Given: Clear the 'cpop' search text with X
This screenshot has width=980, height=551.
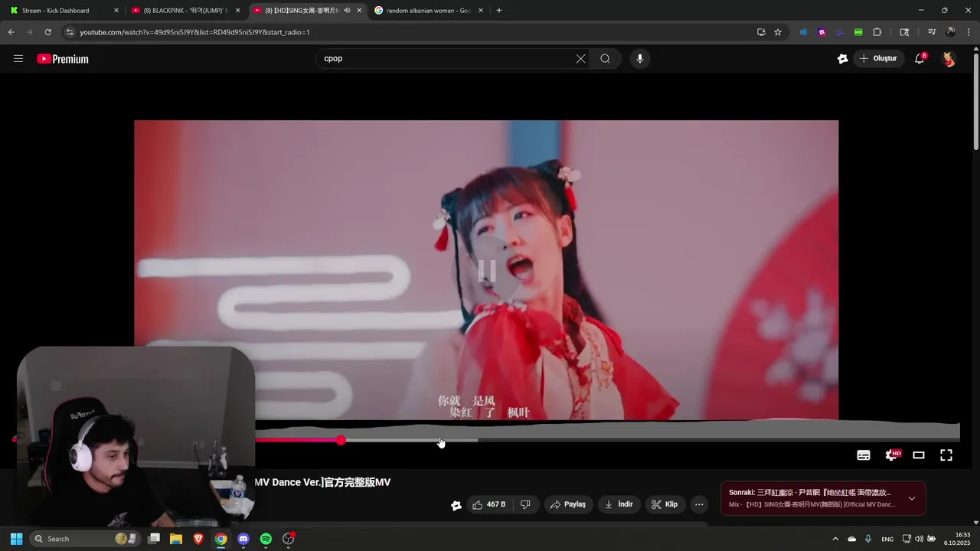Looking at the screenshot, I should [x=580, y=59].
